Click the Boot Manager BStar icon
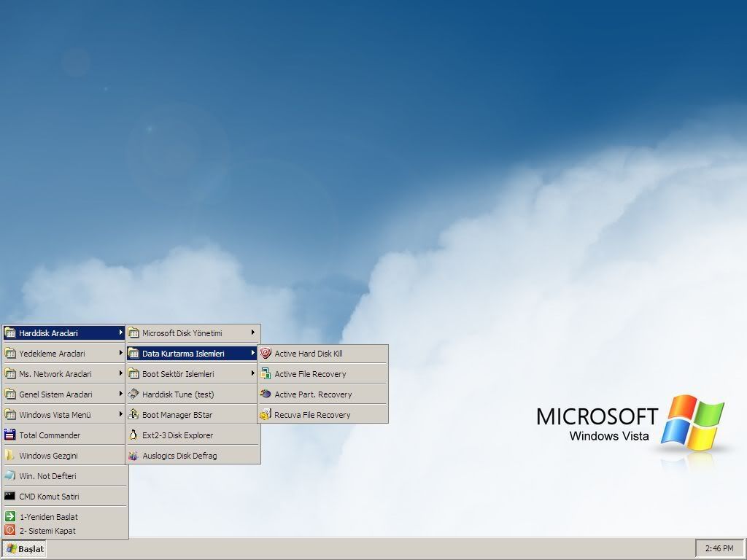The height and width of the screenshot is (560, 747). [133, 414]
